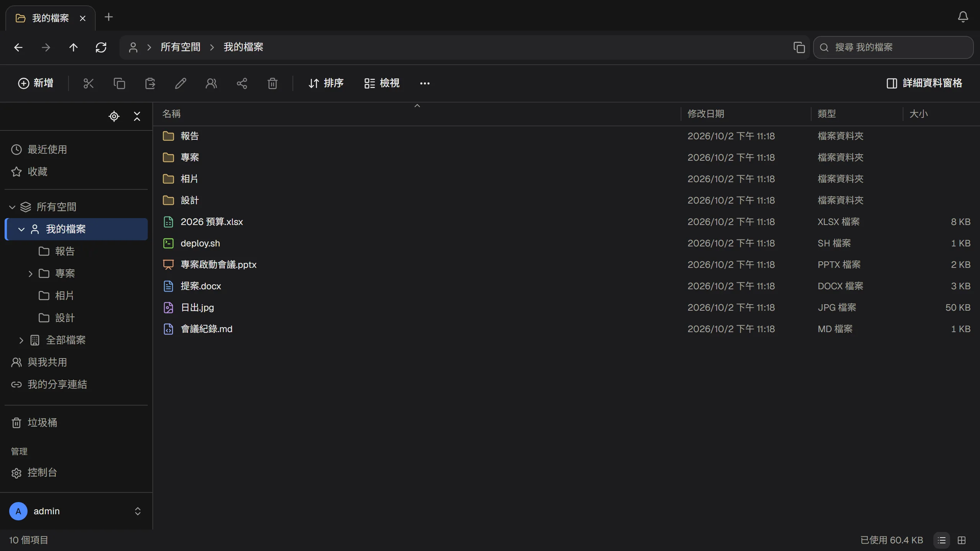The image size is (980, 551).
Task: Close the 我的檔案 tab
Action: tap(83, 18)
